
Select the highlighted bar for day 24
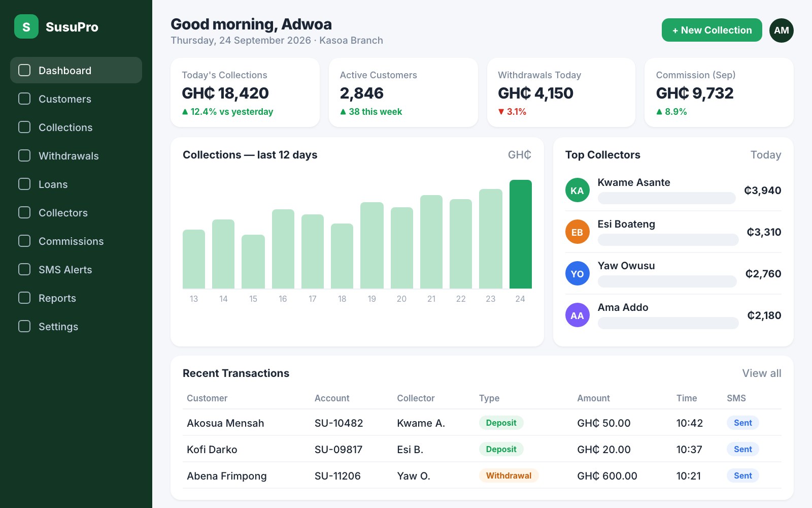coord(521,234)
